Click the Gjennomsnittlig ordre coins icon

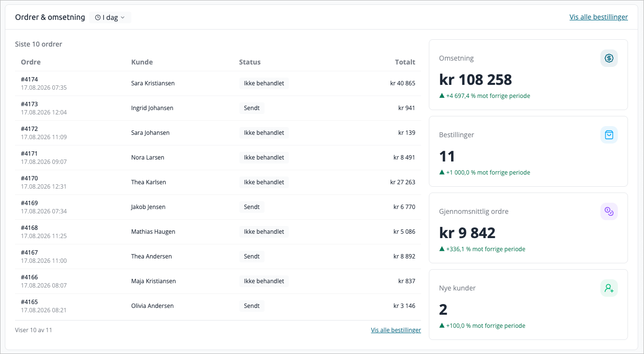coord(609,211)
